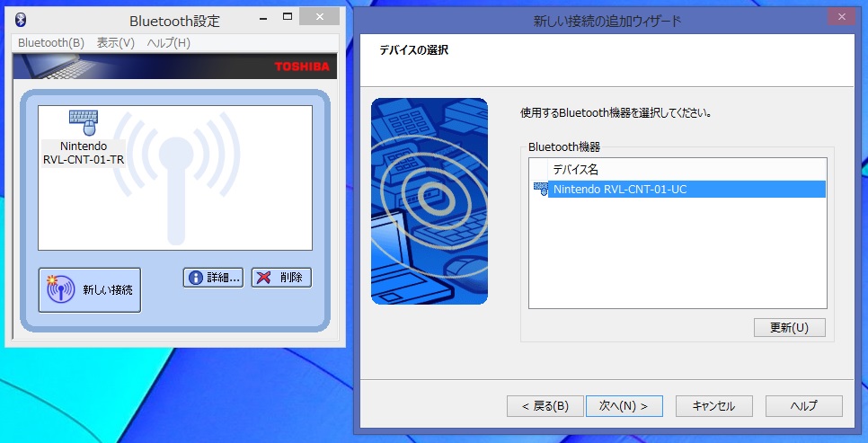Click the < 戻る(B) back button
The width and height of the screenshot is (868, 443).
(x=545, y=406)
